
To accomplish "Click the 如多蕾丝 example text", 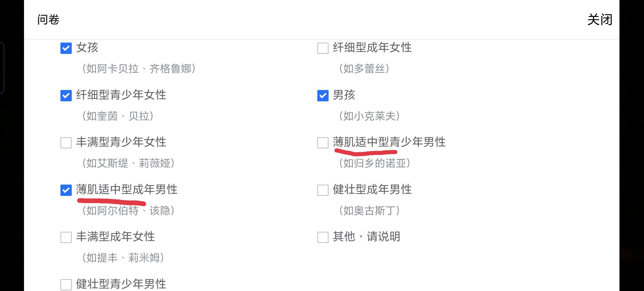I will coord(364,69).
